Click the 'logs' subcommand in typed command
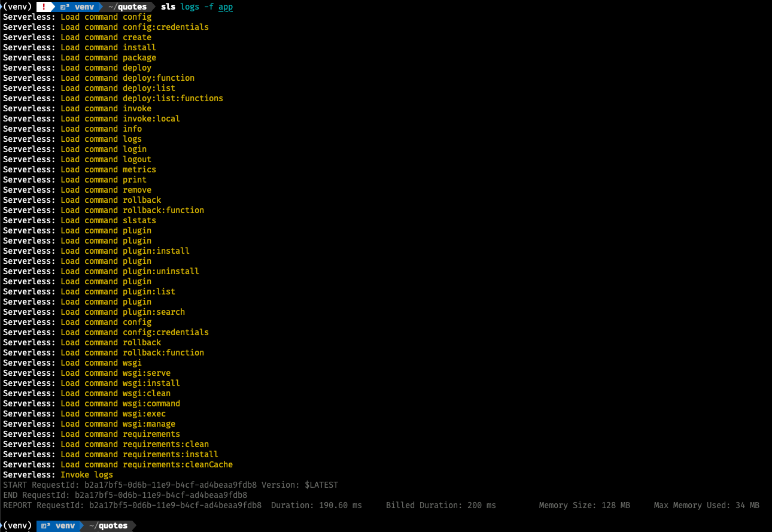772x532 pixels. click(190, 7)
